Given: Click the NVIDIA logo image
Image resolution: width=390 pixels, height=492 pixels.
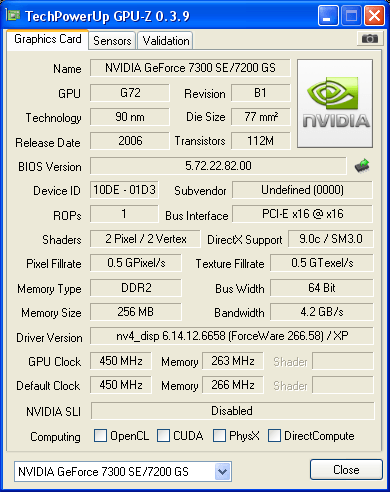Looking at the screenshot, I should pyautogui.click(x=335, y=103).
